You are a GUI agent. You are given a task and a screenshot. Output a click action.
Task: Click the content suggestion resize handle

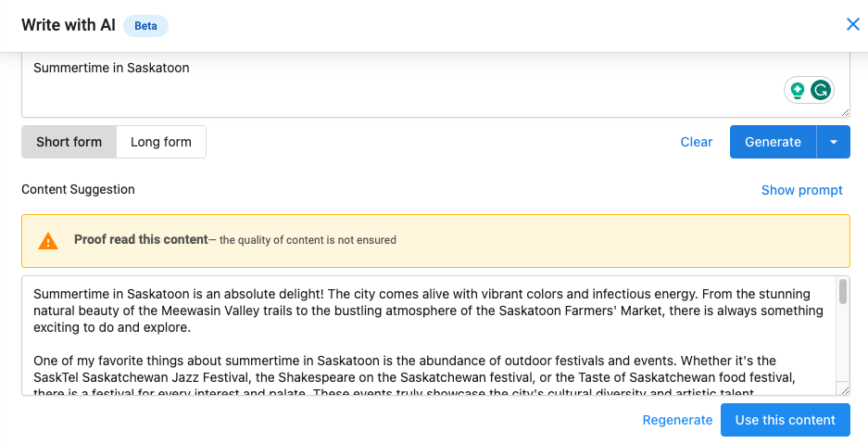click(x=845, y=390)
